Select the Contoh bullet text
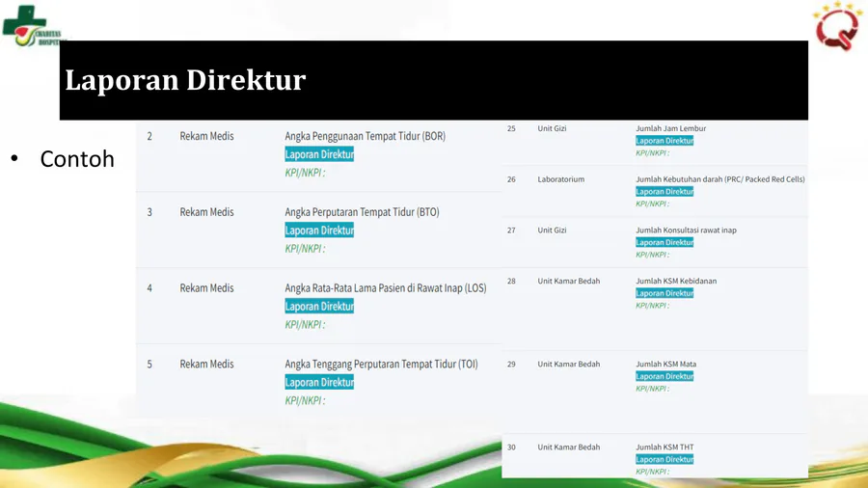 [77, 159]
